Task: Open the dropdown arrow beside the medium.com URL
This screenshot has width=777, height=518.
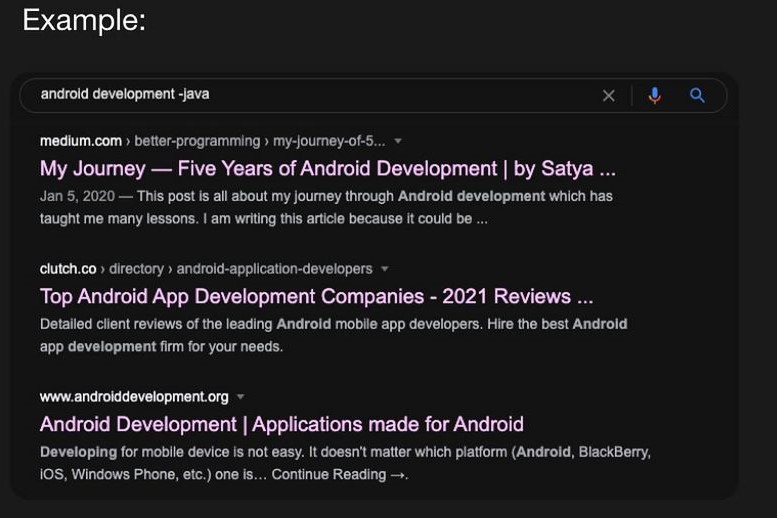Action: coord(397,141)
